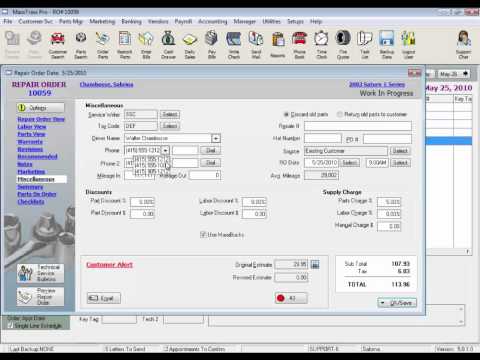Image resolution: width=480 pixels, height=360 pixels.
Task: Click the Labor Charge % field
Action: click(389, 214)
